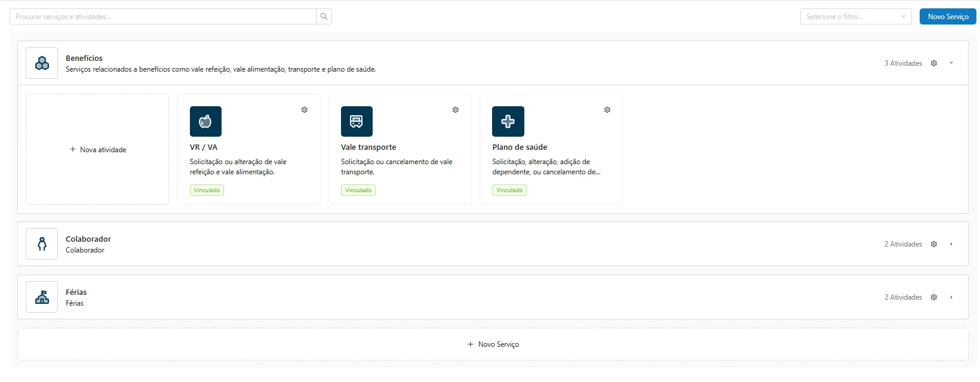
Task: Click the Plano de saúde description text
Action: pos(546,167)
